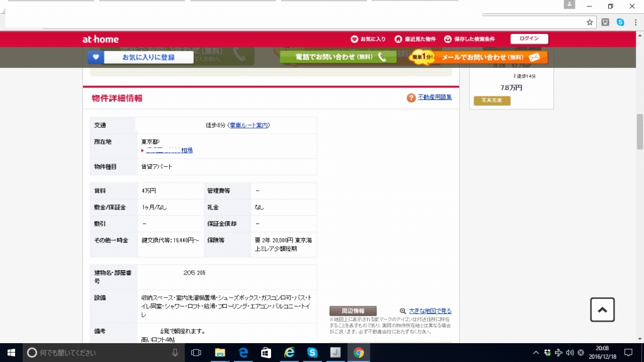Open Action Center notifications icon
The width and height of the screenshot is (644, 362).
pyautogui.click(x=628, y=353)
